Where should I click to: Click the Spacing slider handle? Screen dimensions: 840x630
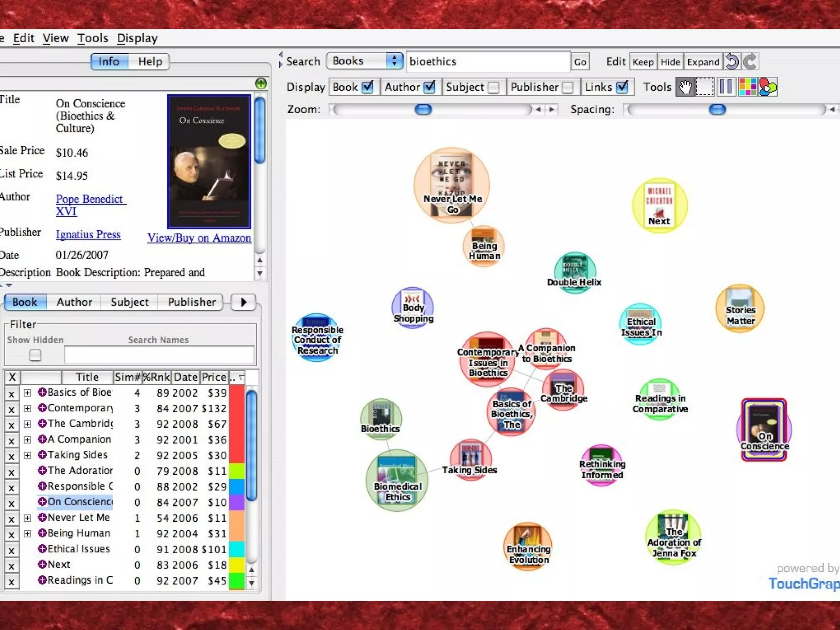click(x=717, y=109)
